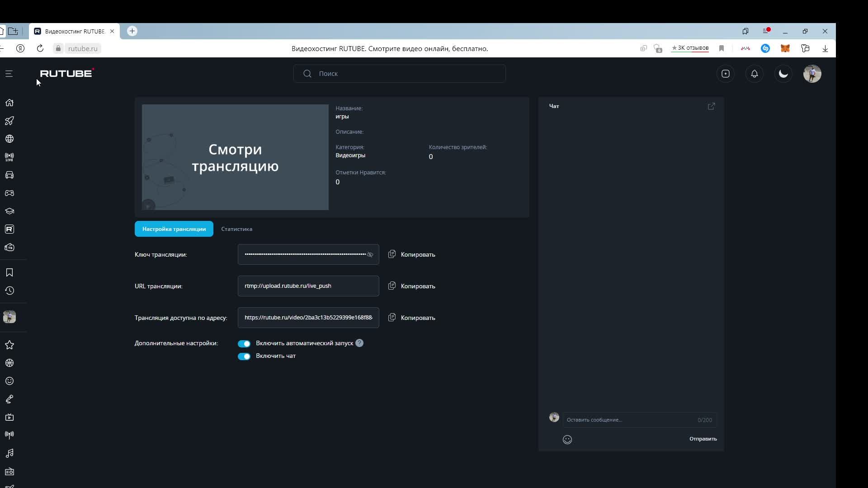The image size is (868, 488).
Task: Switch to the Статистика tab
Action: [x=236, y=229]
